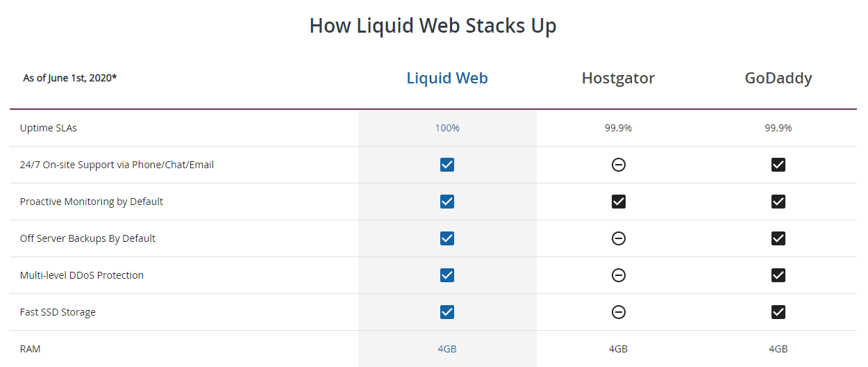The width and height of the screenshot is (868, 367).
Task: Click Liquid Web 24/7 On-site Support checkmark
Action: [447, 165]
